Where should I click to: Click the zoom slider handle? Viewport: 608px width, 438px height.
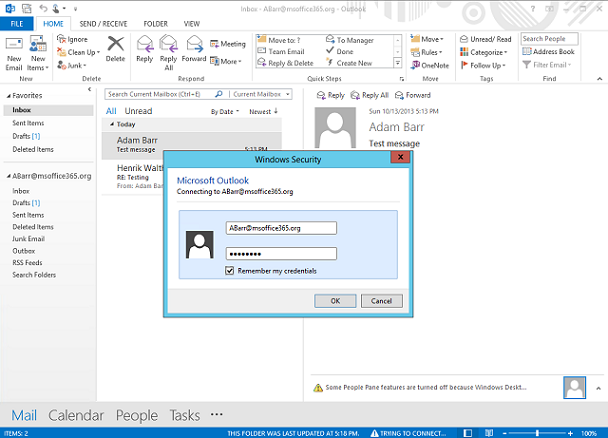(537, 433)
